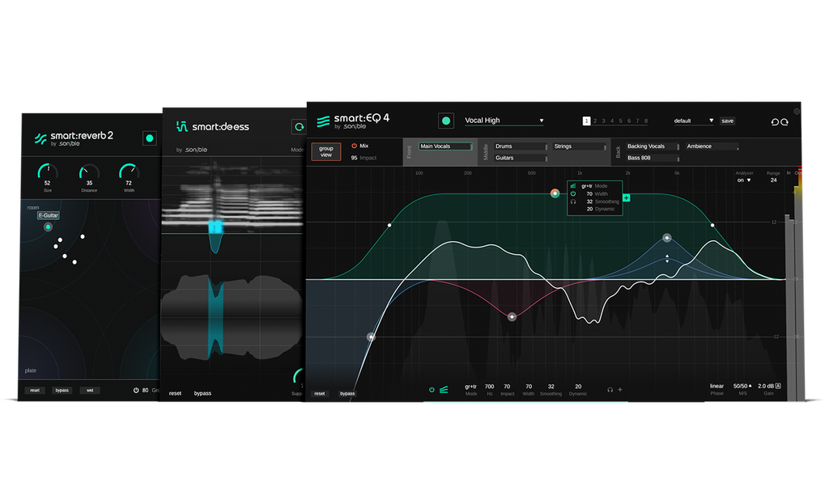Click the bottom bar headphones solo icon

click(610, 390)
